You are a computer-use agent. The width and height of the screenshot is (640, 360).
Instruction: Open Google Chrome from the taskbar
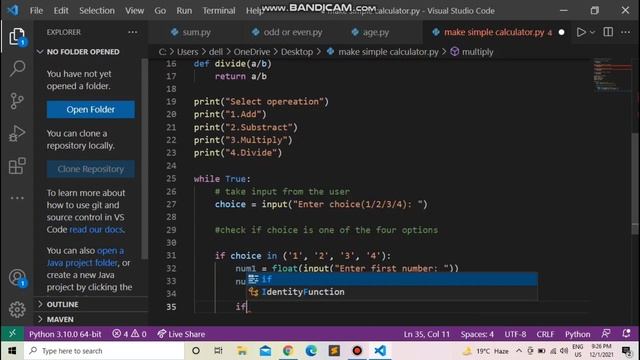pos(288,351)
